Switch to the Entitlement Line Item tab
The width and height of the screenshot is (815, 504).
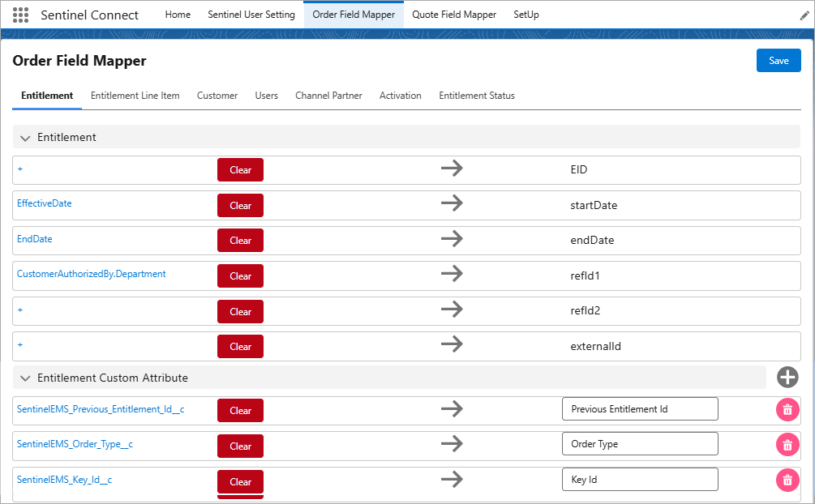click(x=135, y=96)
